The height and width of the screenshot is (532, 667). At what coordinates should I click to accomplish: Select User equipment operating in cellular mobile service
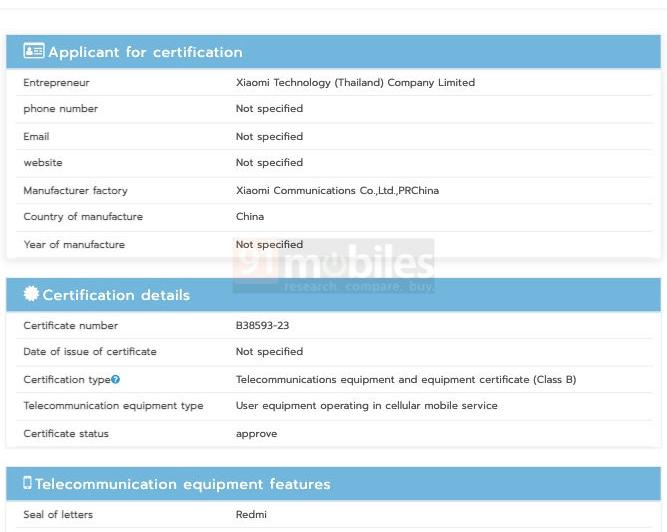[367, 406]
